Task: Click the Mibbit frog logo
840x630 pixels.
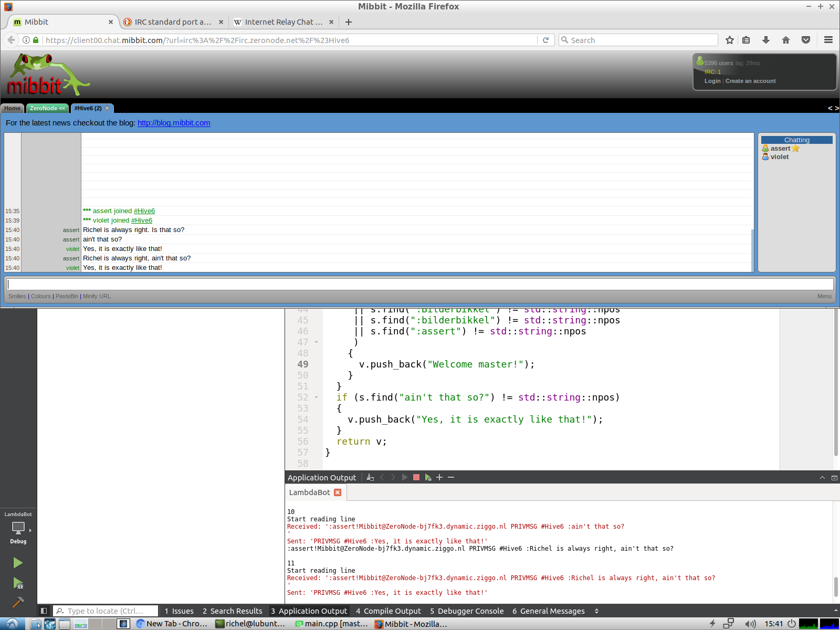Action: pyautogui.click(x=47, y=75)
